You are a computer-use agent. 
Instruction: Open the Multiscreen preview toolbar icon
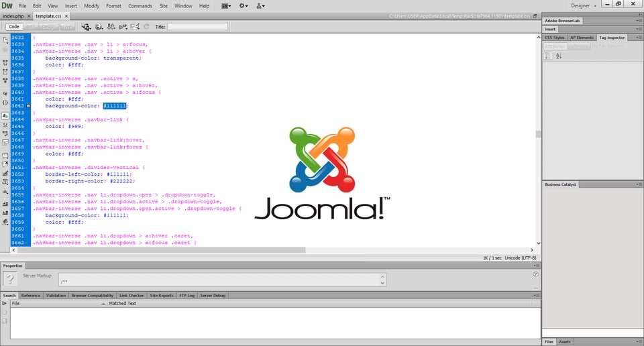pyautogui.click(x=86, y=27)
